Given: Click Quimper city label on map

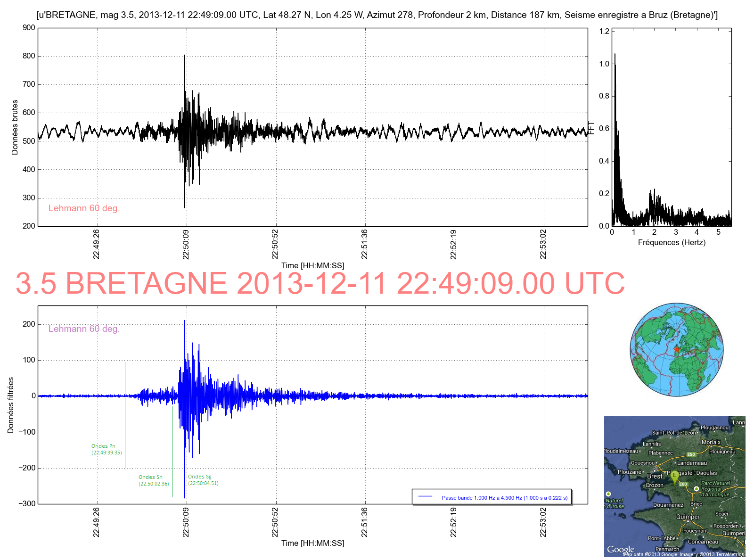Looking at the screenshot, I should tap(688, 517).
